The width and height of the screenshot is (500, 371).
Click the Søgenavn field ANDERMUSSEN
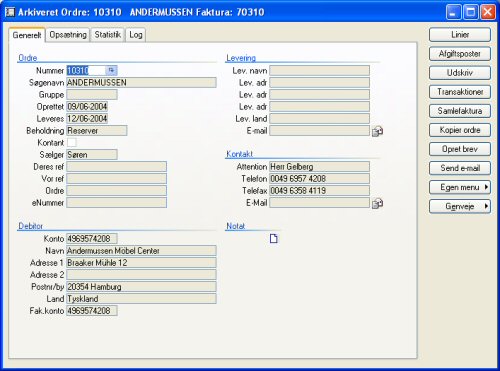pos(141,82)
